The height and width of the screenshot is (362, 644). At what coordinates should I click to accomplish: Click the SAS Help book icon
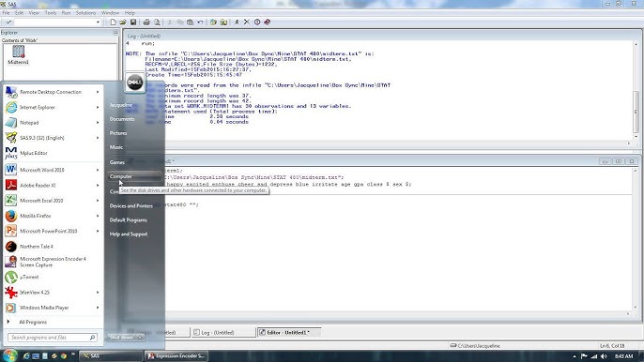point(268,23)
